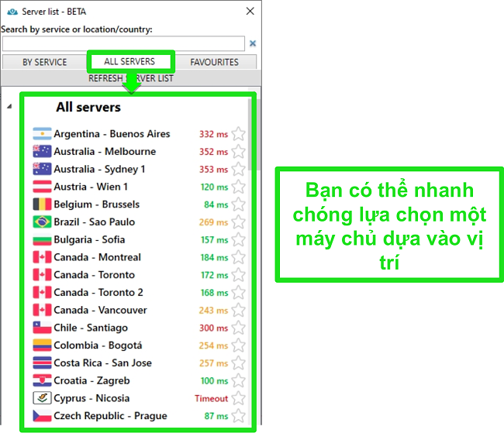Star the Canada - Montreal server
The height and width of the screenshot is (440, 504).
click(x=239, y=257)
